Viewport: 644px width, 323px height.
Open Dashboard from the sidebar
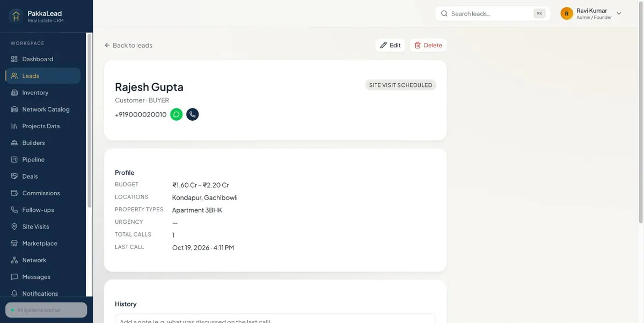click(x=43, y=59)
